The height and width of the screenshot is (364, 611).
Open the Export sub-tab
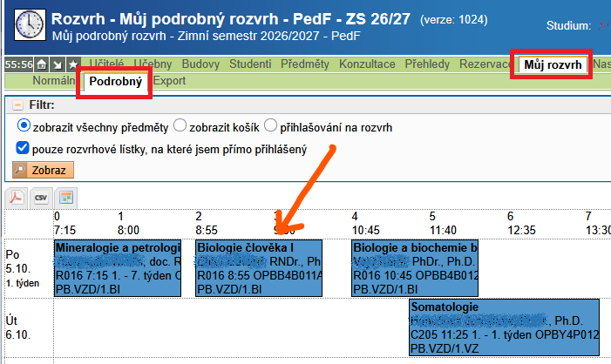point(169,81)
